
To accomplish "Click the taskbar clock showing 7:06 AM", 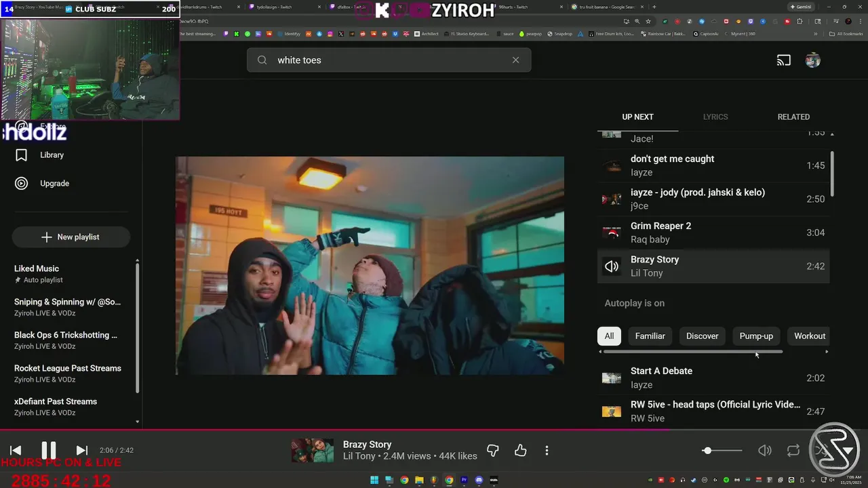I will pyautogui.click(x=850, y=480).
